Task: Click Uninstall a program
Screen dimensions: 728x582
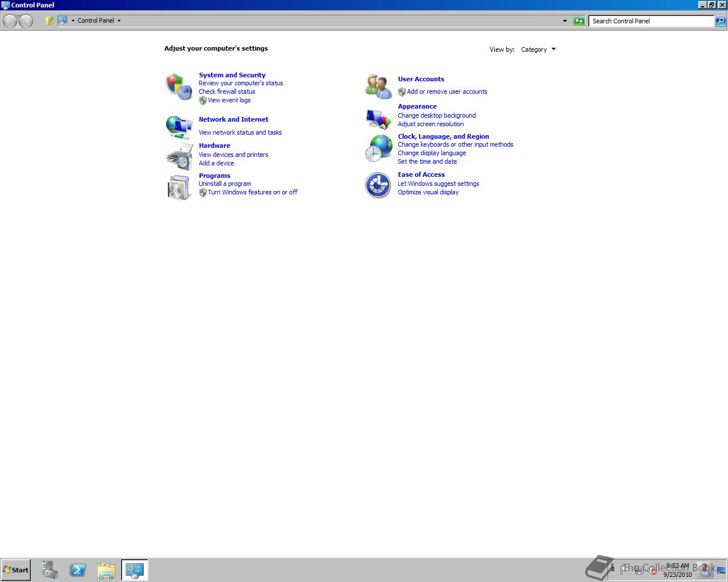Action: pyautogui.click(x=225, y=184)
